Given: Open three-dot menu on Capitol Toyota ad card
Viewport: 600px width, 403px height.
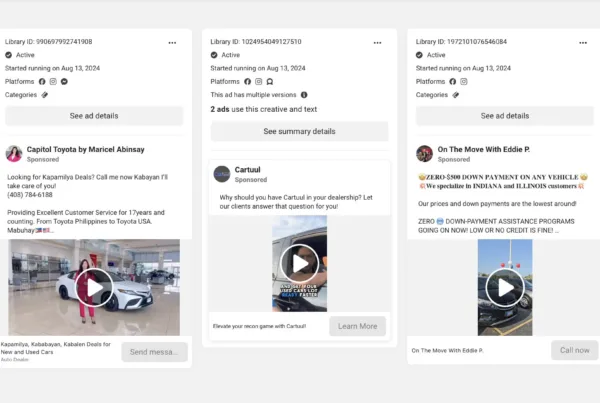Looking at the screenshot, I should (x=172, y=43).
